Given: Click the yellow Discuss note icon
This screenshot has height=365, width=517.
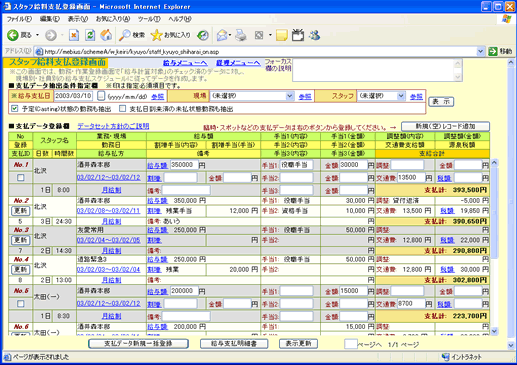Looking at the screenshot, I should [282, 35].
